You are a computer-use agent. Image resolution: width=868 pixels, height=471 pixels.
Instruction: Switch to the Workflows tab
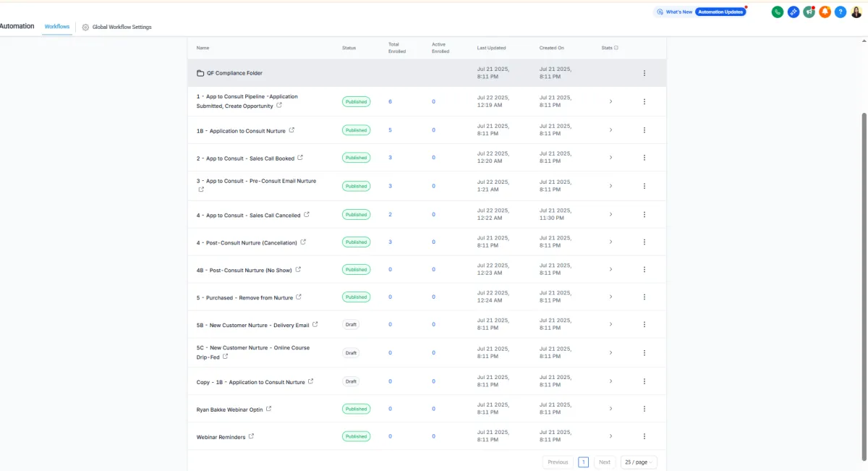click(57, 27)
